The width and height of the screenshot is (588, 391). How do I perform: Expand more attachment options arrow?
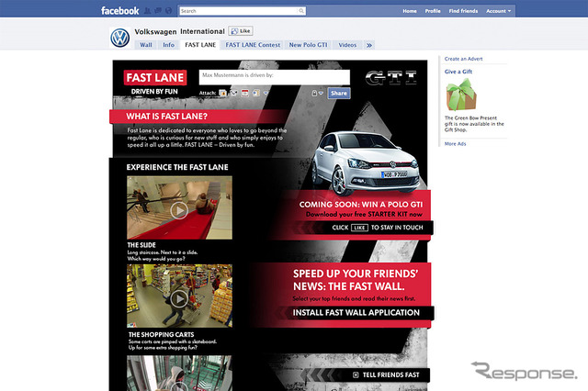tap(266, 93)
